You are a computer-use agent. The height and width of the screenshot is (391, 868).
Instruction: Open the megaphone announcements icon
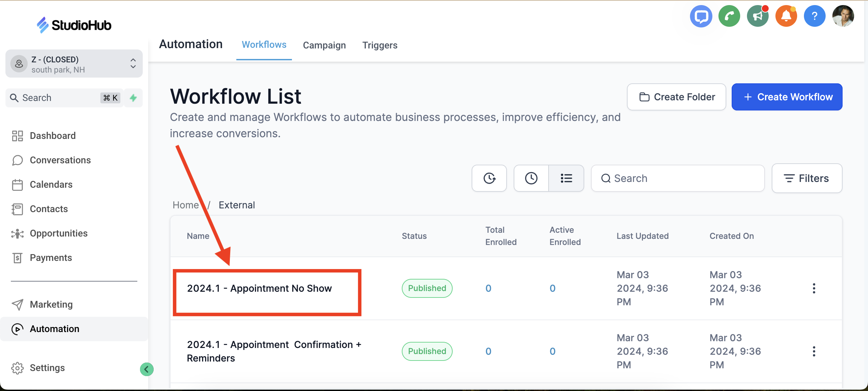point(757,16)
